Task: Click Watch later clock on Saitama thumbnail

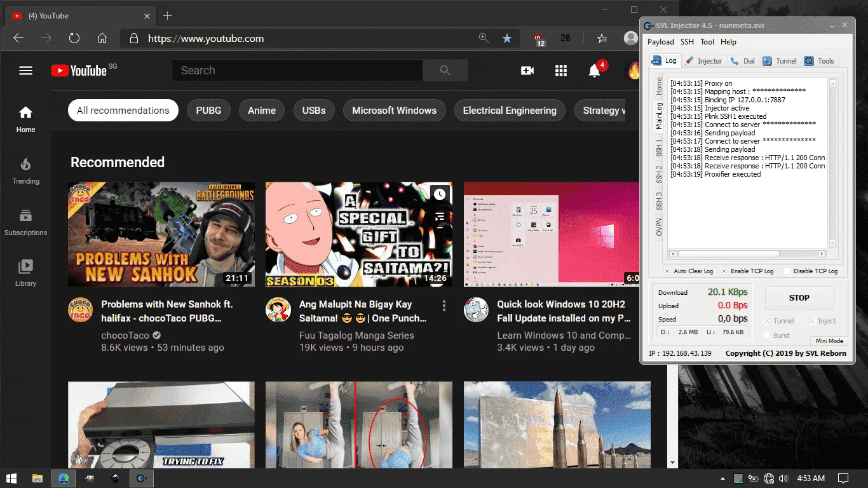Action: tap(440, 194)
